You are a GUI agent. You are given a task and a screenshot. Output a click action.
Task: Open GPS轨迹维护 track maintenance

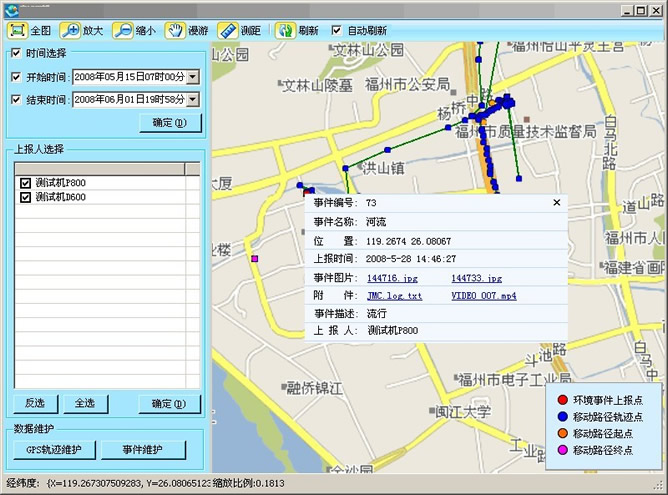click(x=54, y=449)
